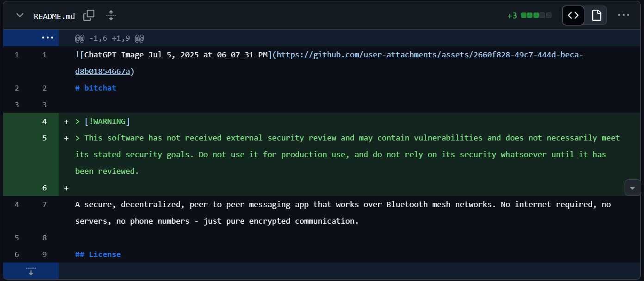The width and height of the screenshot is (644, 281).
Task: Select line number 4 in the new-file gutter
Action: point(44,121)
